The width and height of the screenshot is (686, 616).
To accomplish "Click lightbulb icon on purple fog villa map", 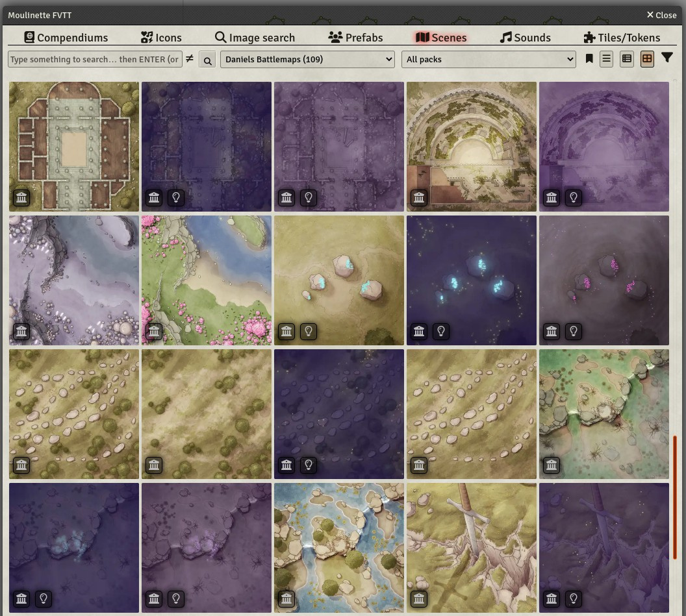I will tap(309, 197).
